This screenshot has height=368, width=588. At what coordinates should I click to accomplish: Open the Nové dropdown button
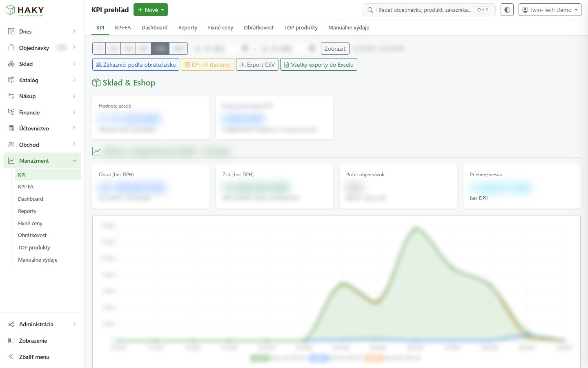(151, 10)
